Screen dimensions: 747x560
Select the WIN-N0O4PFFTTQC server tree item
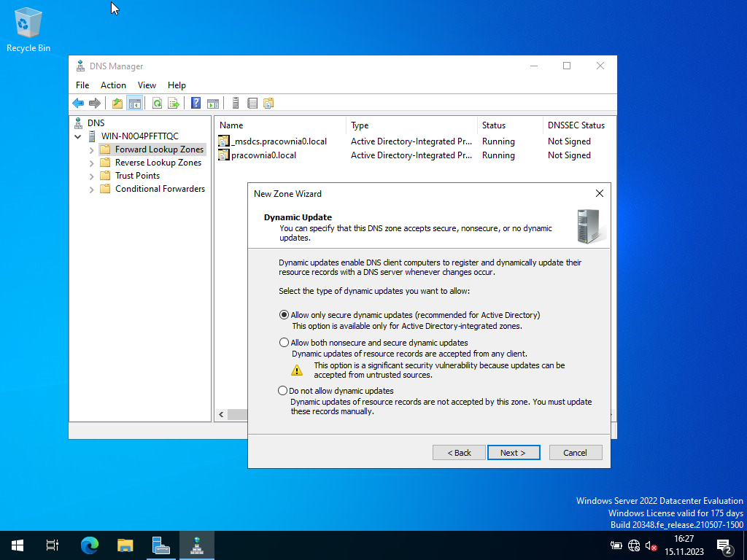point(139,136)
